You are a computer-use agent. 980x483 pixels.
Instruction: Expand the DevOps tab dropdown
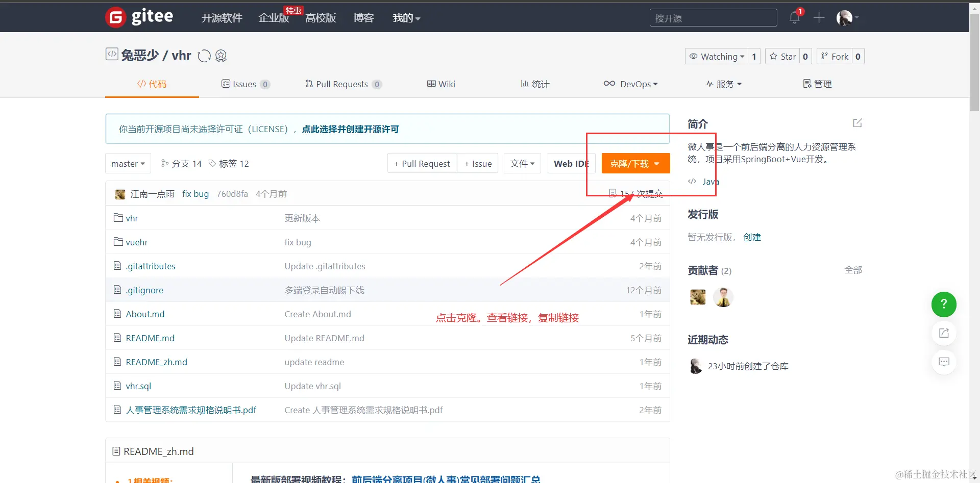click(630, 84)
